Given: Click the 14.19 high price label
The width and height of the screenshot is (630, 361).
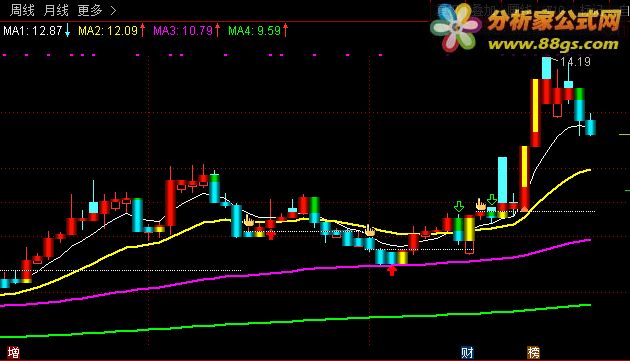Looking at the screenshot, I should pyautogui.click(x=575, y=62).
